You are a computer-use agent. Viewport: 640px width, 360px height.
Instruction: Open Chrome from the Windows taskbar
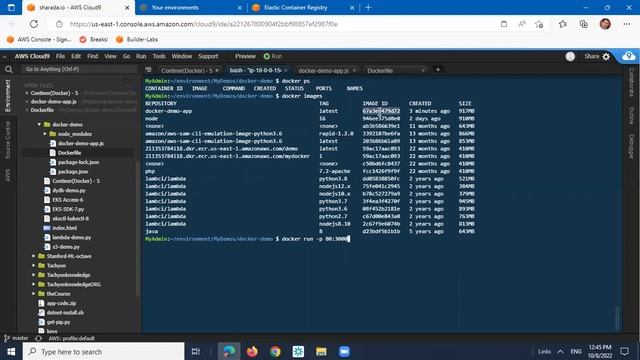276,351
